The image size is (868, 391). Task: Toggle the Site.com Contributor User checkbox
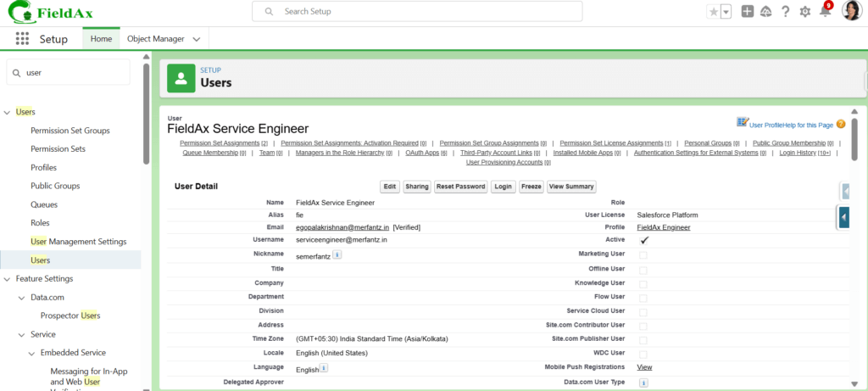point(643,327)
